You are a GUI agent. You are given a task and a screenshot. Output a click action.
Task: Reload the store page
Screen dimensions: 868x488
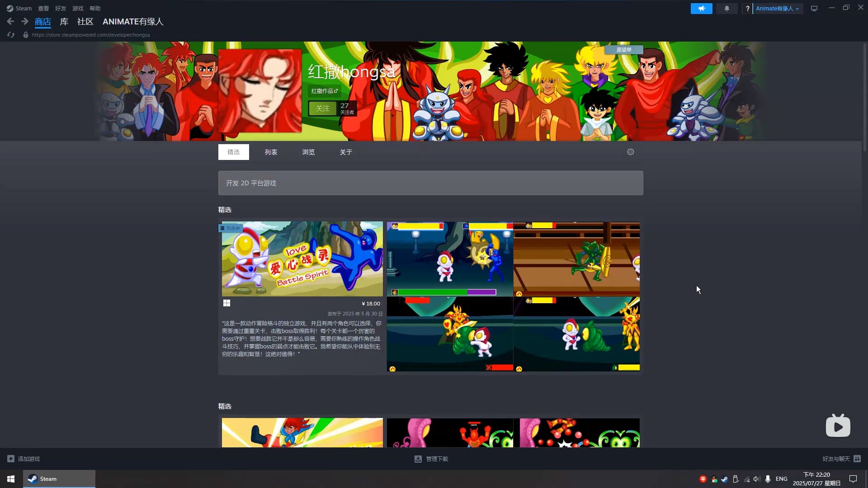(11, 35)
